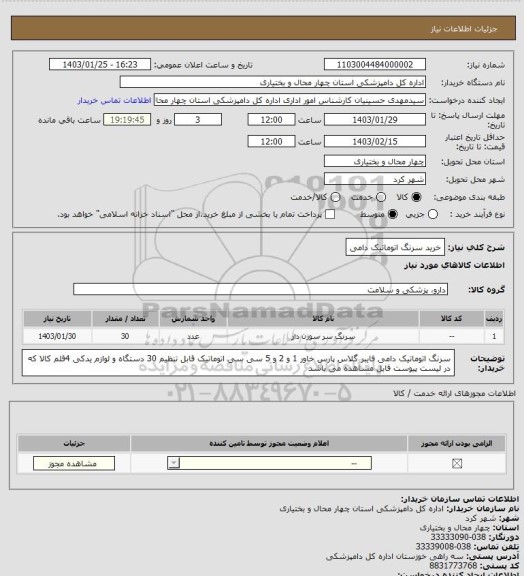Click the price validity time 12:00 field
This screenshot has height=576, width=524.
click(272, 141)
